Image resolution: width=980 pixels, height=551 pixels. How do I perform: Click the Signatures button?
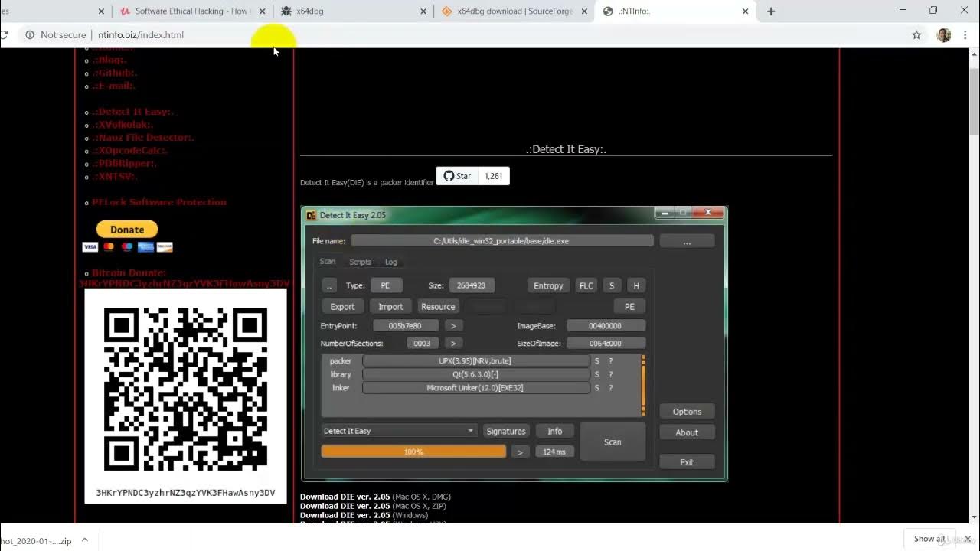click(506, 432)
